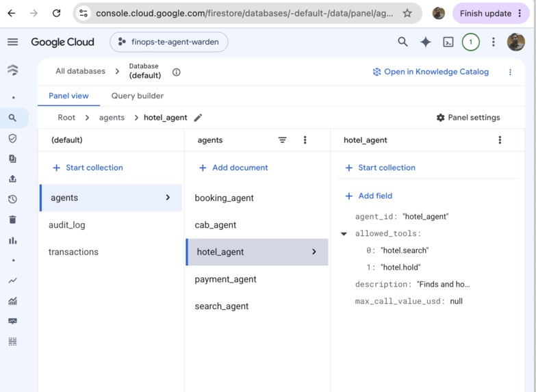Click Add field
The image size is (536, 392).
369,196
